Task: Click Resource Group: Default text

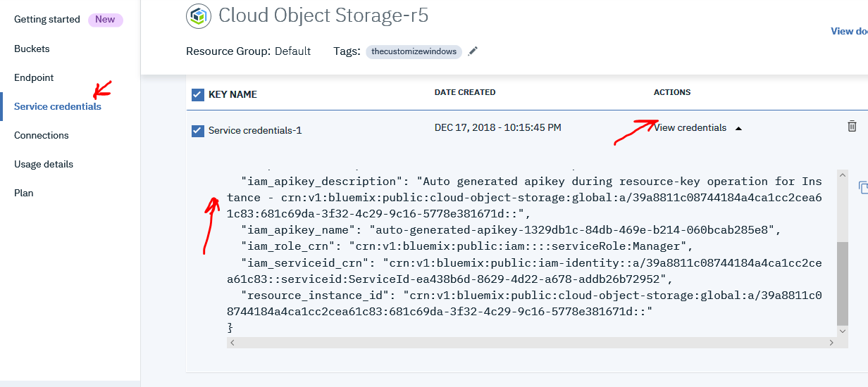Action: click(x=248, y=51)
